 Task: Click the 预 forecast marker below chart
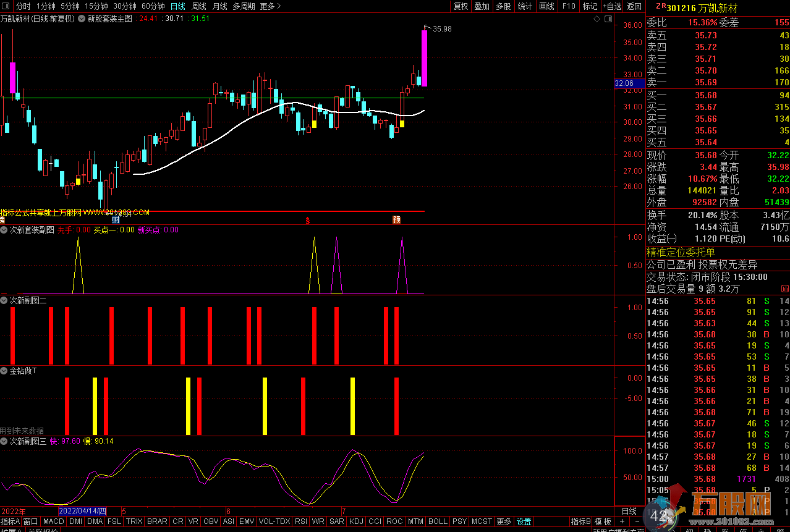pyautogui.click(x=396, y=220)
